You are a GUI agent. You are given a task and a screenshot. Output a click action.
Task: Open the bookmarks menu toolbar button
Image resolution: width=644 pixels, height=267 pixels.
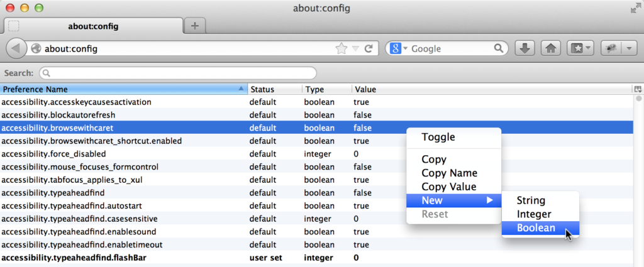pyautogui.click(x=580, y=48)
